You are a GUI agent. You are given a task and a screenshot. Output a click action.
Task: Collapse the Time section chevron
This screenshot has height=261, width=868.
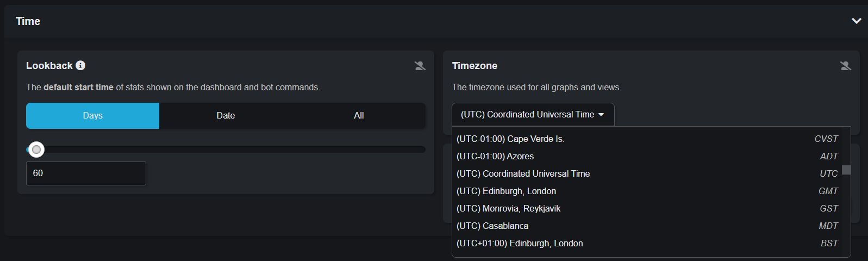click(857, 21)
